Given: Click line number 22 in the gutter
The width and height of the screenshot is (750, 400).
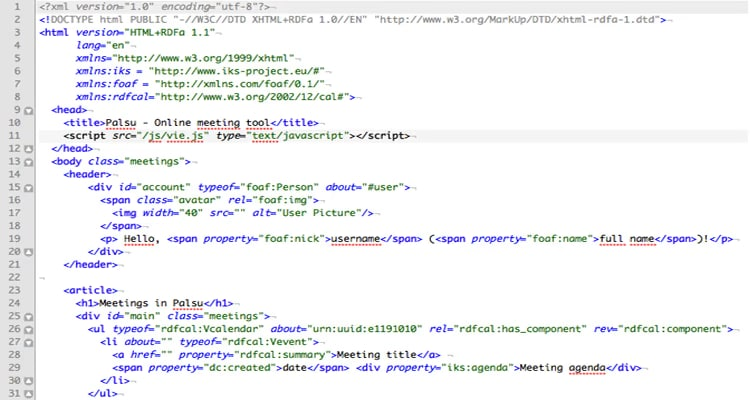Looking at the screenshot, I should [x=14, y=278].
